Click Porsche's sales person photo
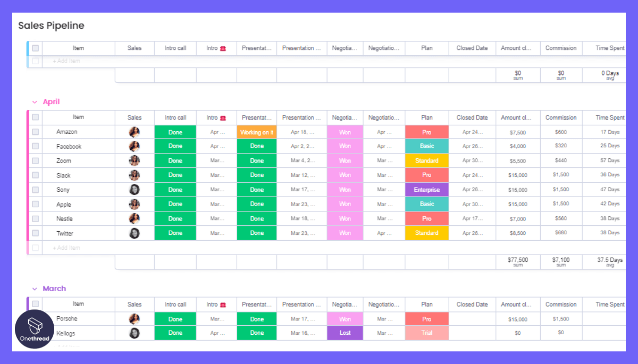The image size is (638, 364). (x=135, y=318)
